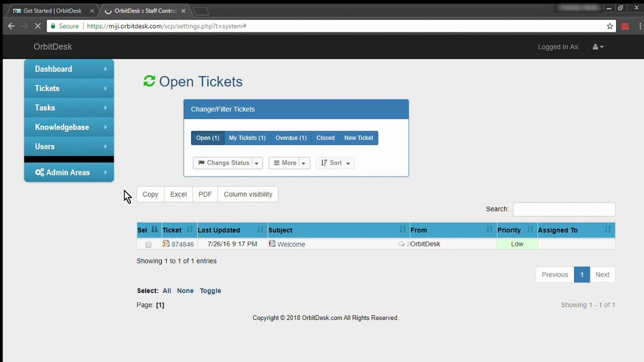Sort table by Subject column arrows
Image resolution: width=644 pixels, height=362 pixels.
[x=402, y=230]
